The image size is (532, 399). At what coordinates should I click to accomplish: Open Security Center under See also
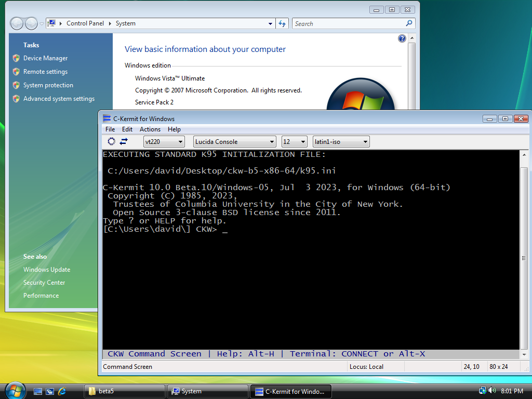click(x=44, y=283)
